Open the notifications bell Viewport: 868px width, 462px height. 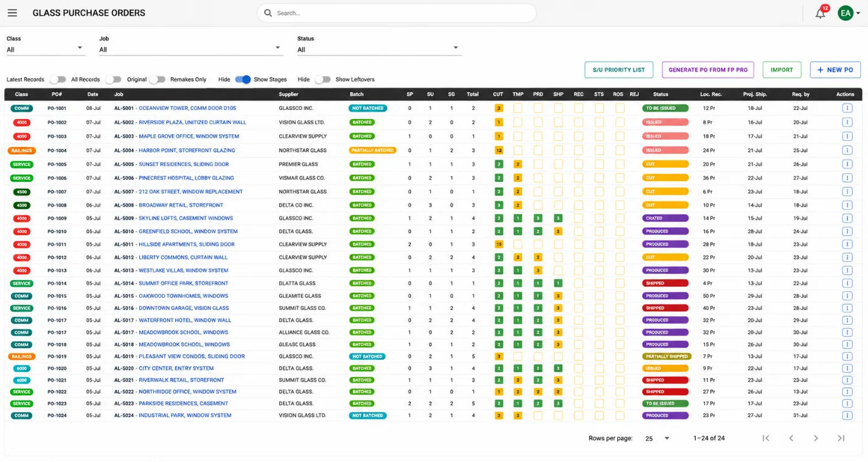pos(820,13)
